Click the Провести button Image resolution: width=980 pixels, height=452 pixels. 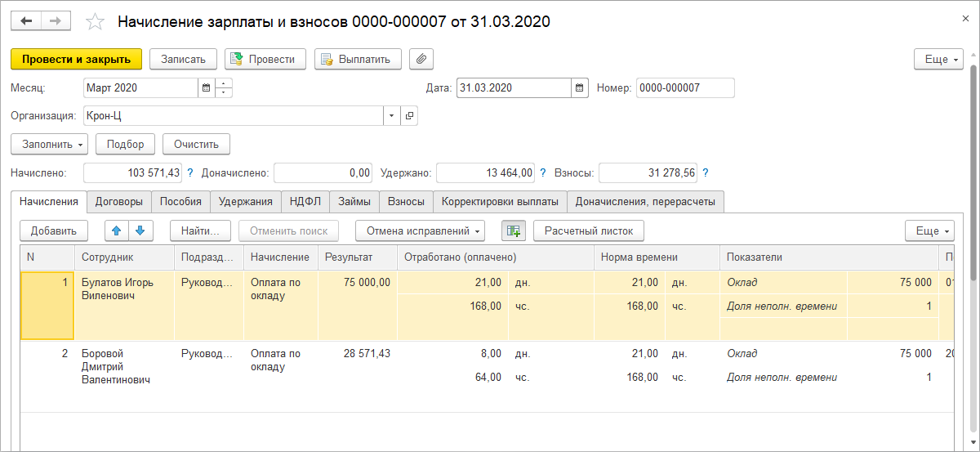click(x=265, y=59)
